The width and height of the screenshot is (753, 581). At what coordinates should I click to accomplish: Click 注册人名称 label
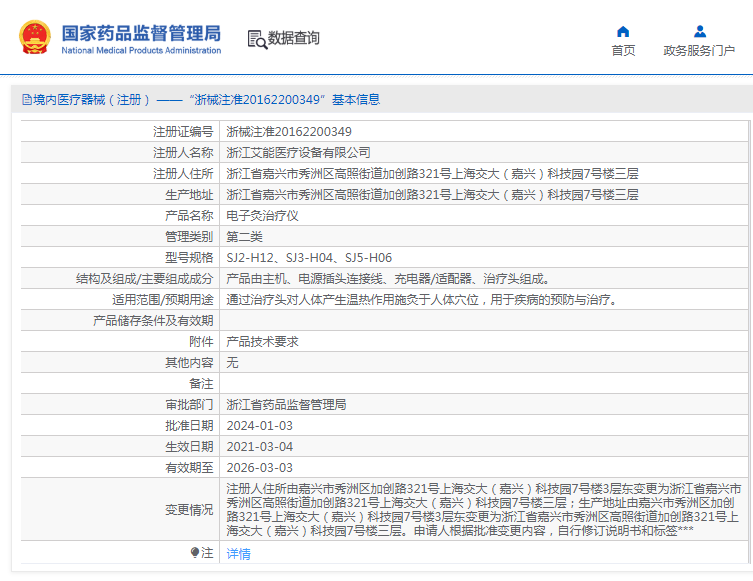(x=183, y=153)
